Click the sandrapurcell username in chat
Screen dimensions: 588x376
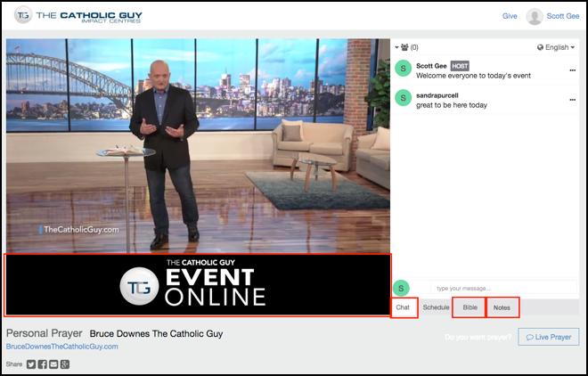coord(437,95)
